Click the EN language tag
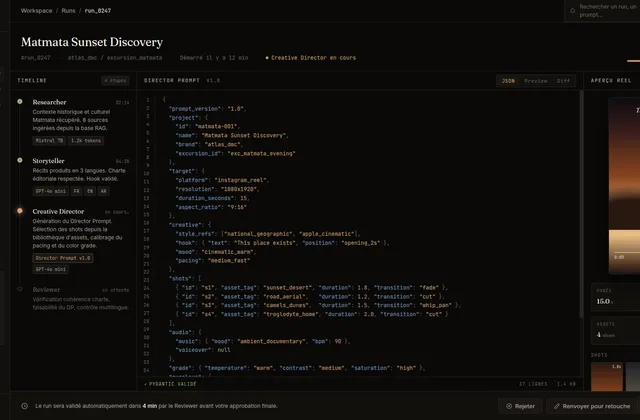This screenshot has width=640, height=420. [x=90, y=191]
